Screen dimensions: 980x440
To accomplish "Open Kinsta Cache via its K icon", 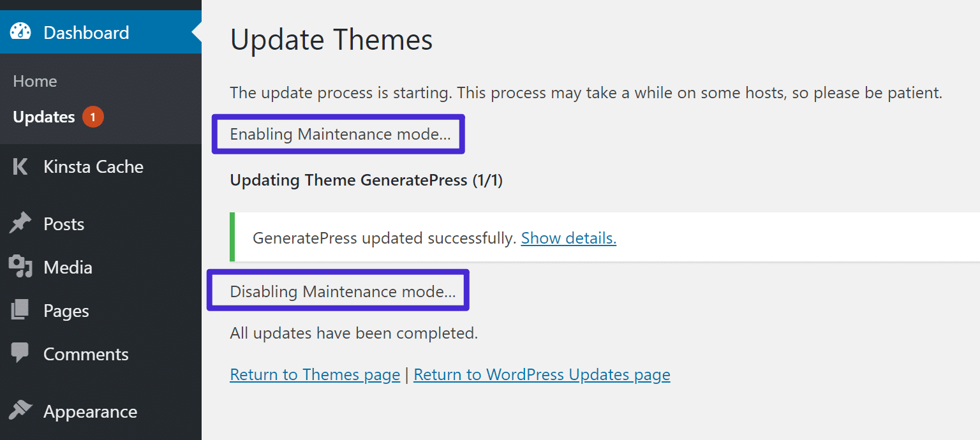I will click(20, 166).
